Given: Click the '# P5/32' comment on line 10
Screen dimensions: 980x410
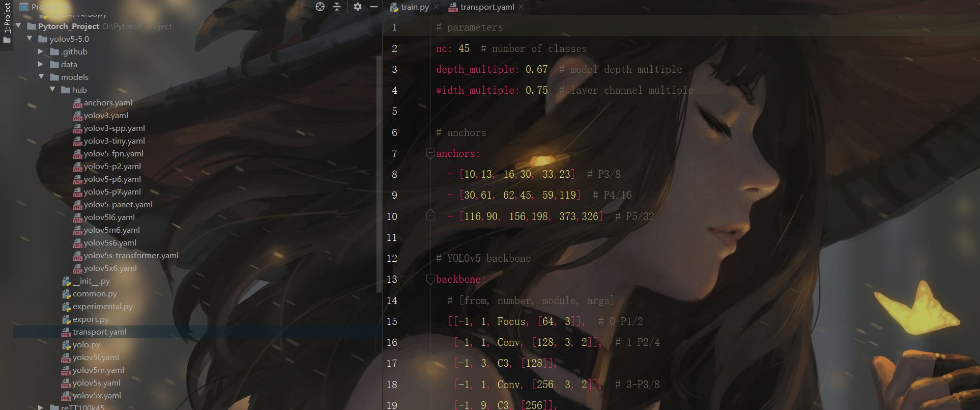Looking at the screenshot, I should click(x=635, y=216).
